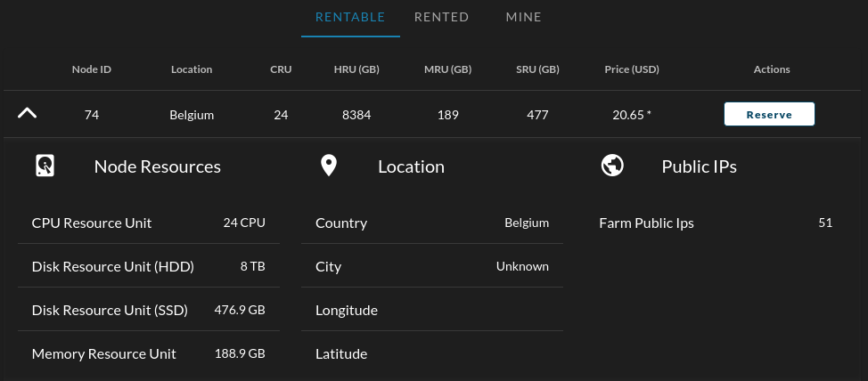The width and height of the screenshot is (868, 381).
Task: Select the CPU Resource Unit row
Action: [148, 223]
